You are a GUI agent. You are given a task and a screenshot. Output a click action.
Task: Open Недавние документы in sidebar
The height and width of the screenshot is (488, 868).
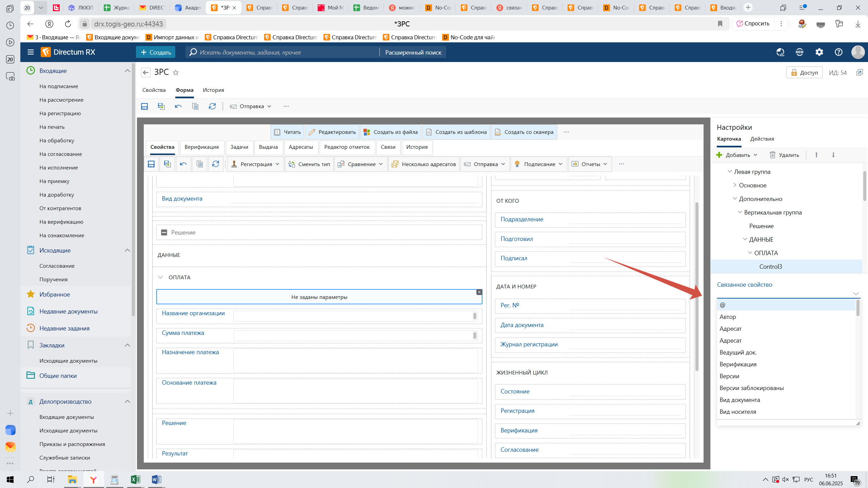pos(68,311)
